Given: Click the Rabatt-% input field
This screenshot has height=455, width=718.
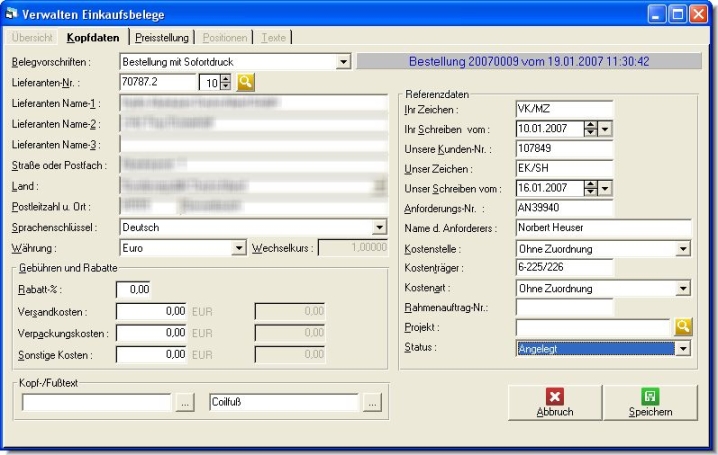Looking at the screenshot, I should point(133,290).
